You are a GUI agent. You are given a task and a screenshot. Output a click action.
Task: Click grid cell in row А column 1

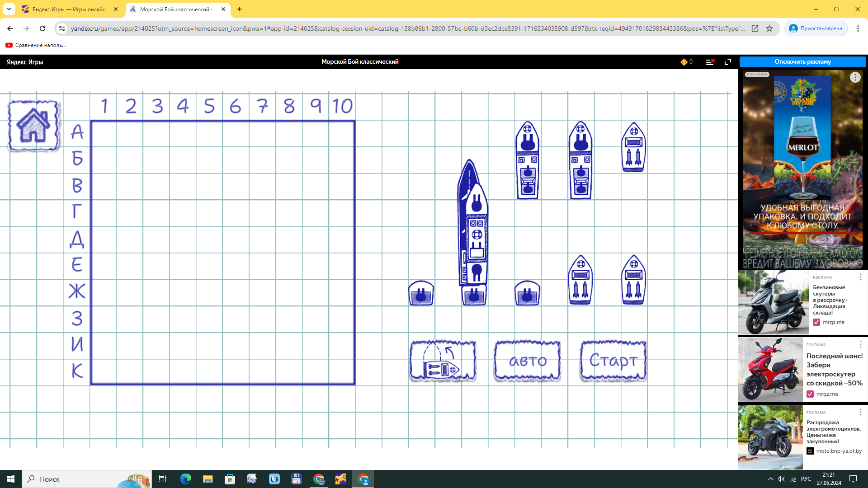[x=104, y=133]
